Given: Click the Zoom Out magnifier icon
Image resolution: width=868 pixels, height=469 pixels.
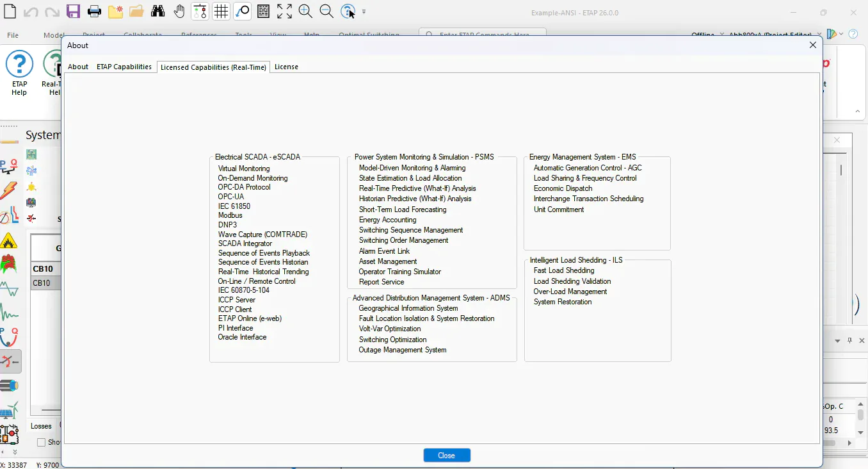Looking at the screenshot, I should pyautogui.click(x=326, y=12).
